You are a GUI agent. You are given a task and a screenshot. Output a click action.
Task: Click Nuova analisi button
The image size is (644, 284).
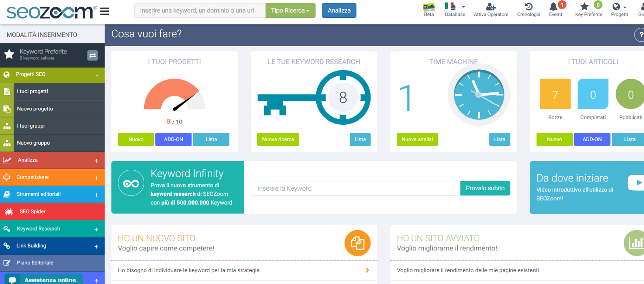pos(417,139)
